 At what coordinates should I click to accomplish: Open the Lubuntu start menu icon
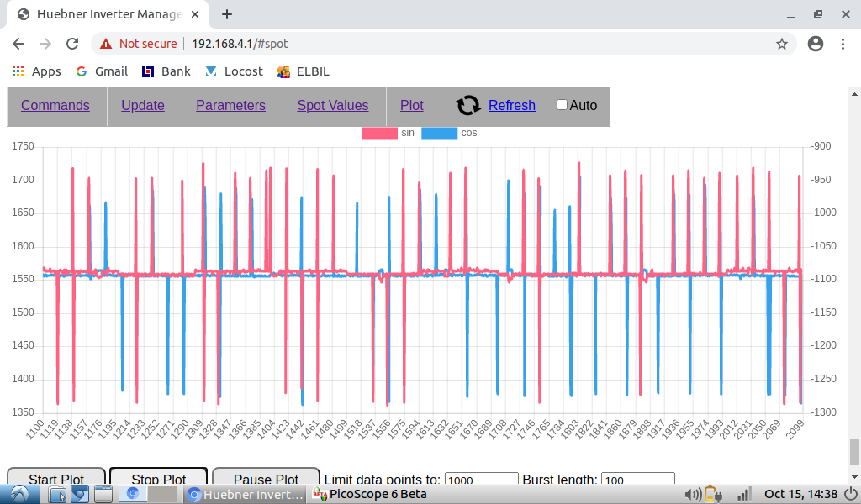(x=18, y=494)
